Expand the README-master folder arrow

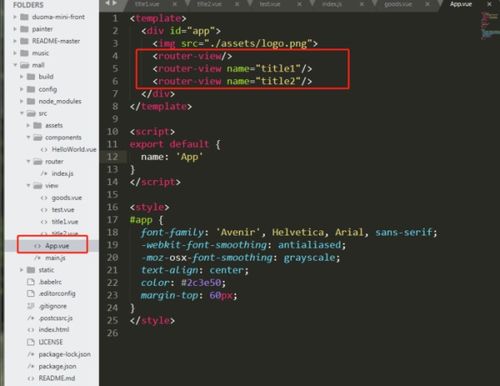(15, 41)
